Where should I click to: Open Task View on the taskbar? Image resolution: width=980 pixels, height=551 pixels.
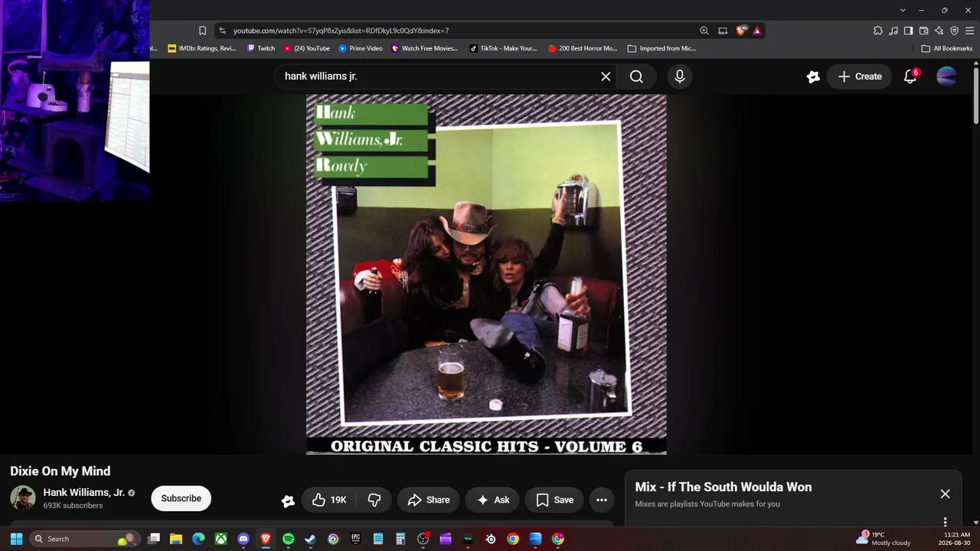tap(154, 539)
